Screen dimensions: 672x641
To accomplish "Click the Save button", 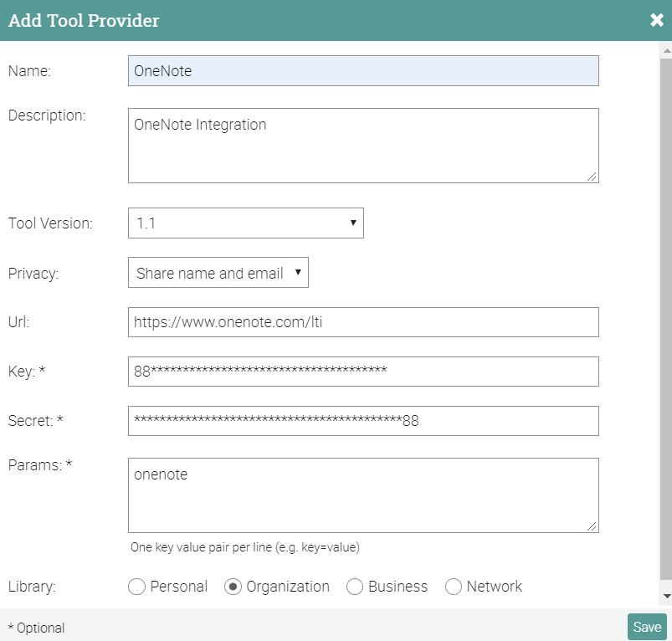I will click(647, 627).
